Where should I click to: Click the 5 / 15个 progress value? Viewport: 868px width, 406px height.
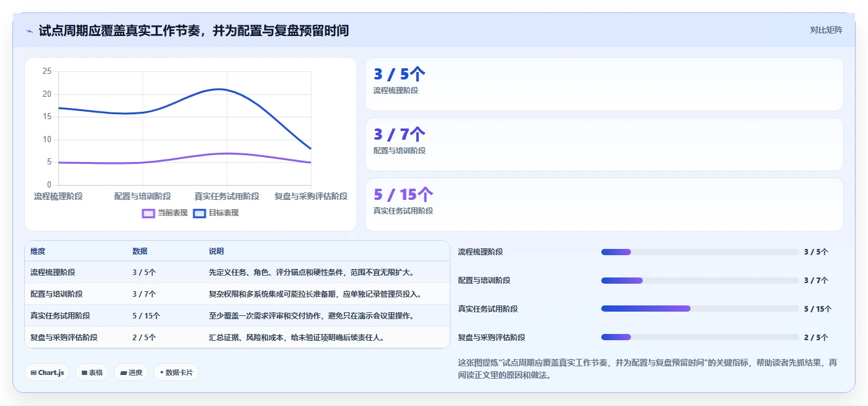[x=818, y=309]
